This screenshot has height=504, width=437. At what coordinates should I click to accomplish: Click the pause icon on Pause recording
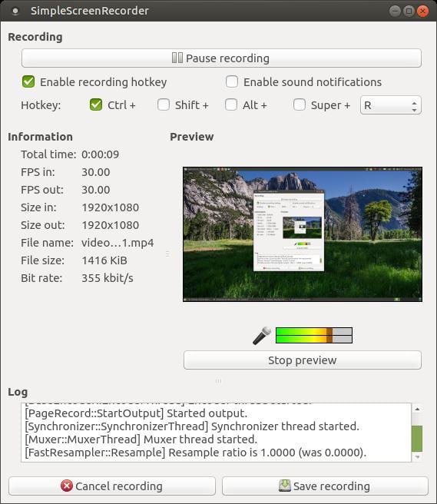[x=177, y=58]
